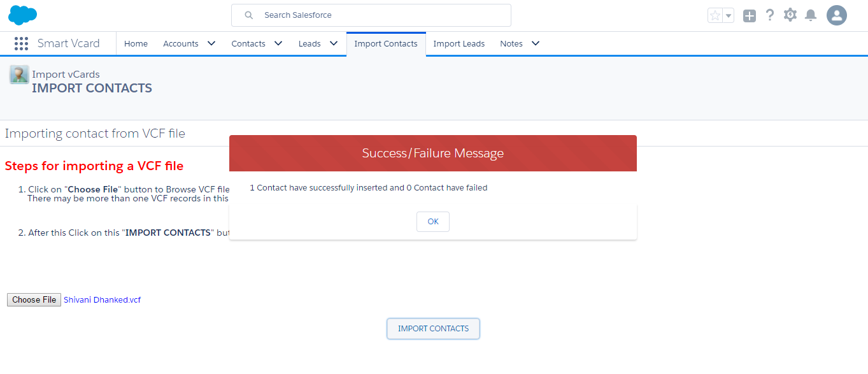
Task: Expand the Contacts tab dropdown chevron
Action: point(278,43)
